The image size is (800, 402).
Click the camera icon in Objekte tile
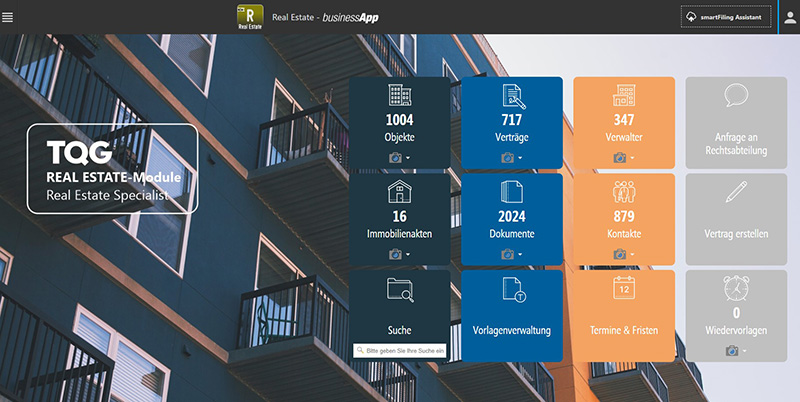click(395, 158)
